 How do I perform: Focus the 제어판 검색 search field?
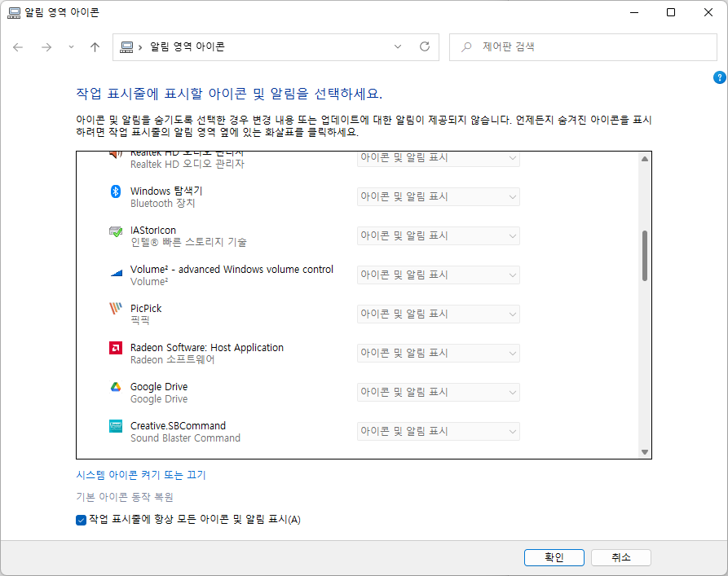583,47
